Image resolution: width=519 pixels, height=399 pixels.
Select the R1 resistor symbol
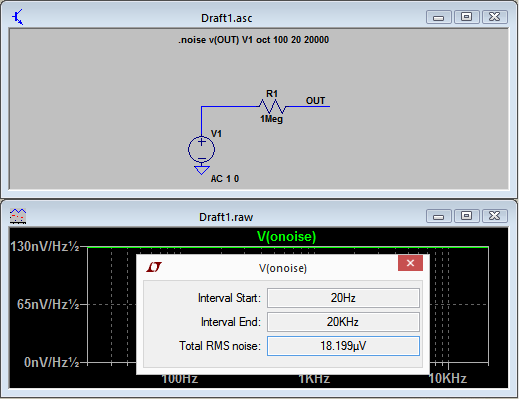point(272,107)
